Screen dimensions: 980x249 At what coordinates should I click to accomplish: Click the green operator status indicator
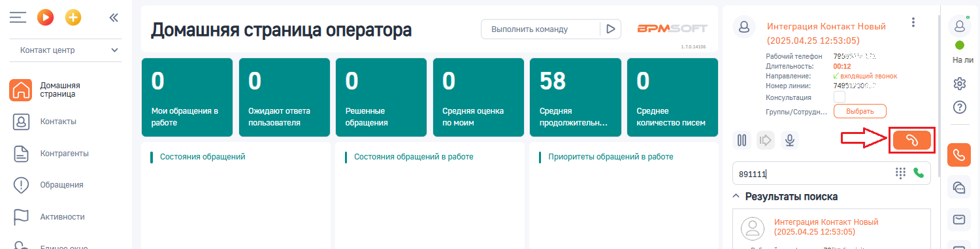coord(960,46)
